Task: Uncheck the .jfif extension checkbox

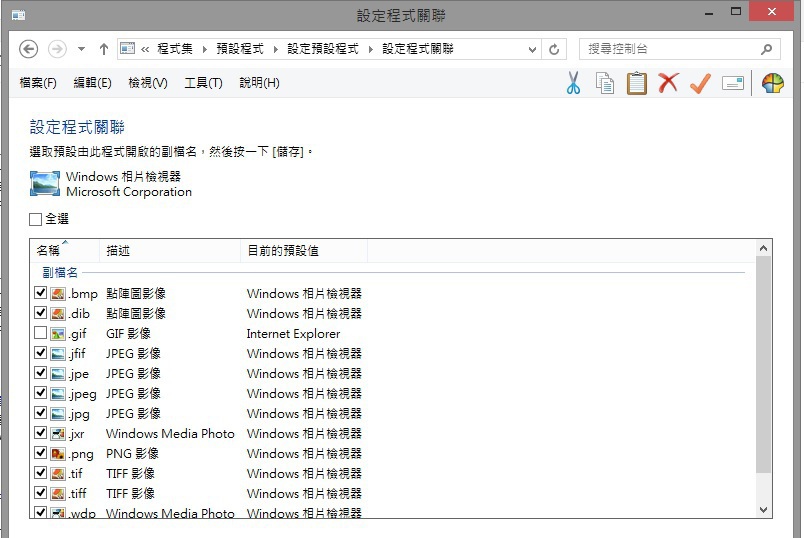Action: pyautogui.click(x=41, y=353)
